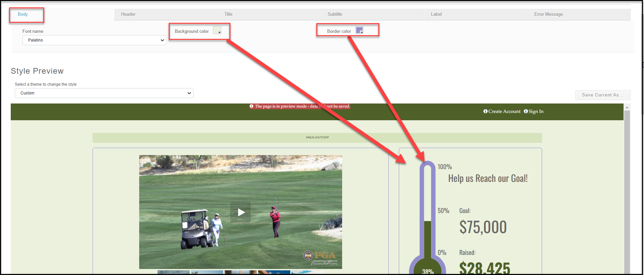Expand the theme dropdown showing Custom

[x=104, y=93]
